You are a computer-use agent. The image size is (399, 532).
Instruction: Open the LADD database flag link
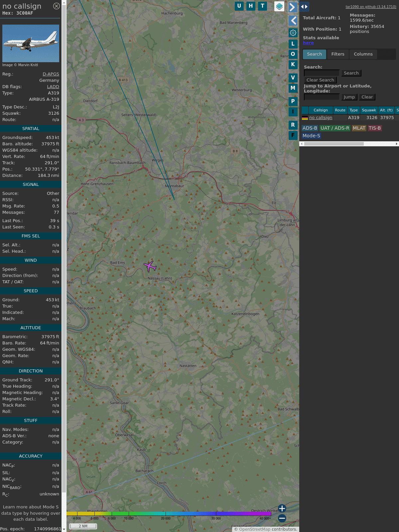pyautogui.click(x=53, y=87)
